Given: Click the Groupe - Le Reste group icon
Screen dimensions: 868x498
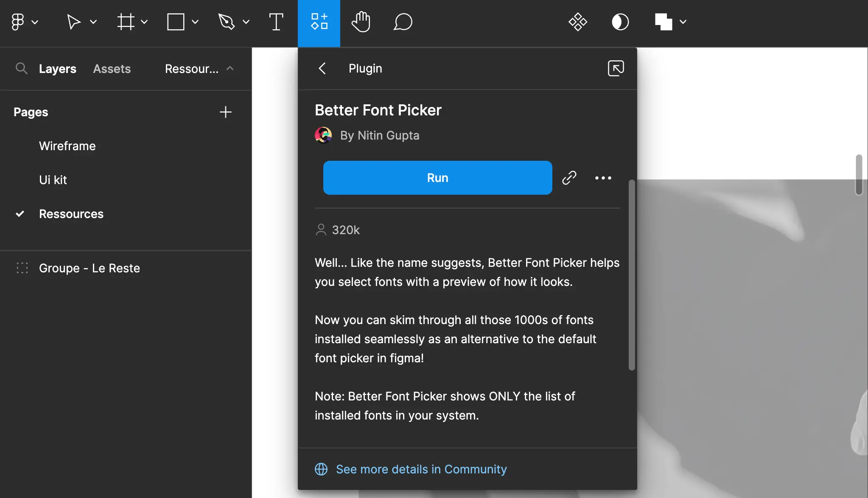Looking at the screenshot, I should 22,268.
